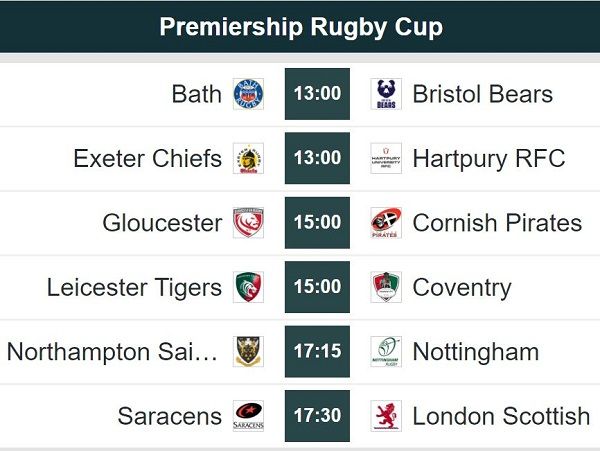Click the Bath Rugby crest icon
This screenshot has height=451, width=600.
(248, 94)
